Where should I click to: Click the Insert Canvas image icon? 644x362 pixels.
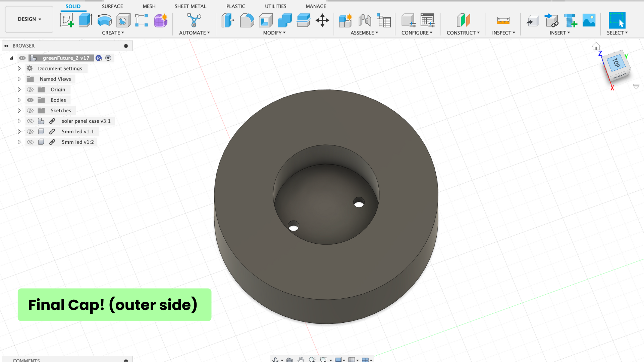589,20
